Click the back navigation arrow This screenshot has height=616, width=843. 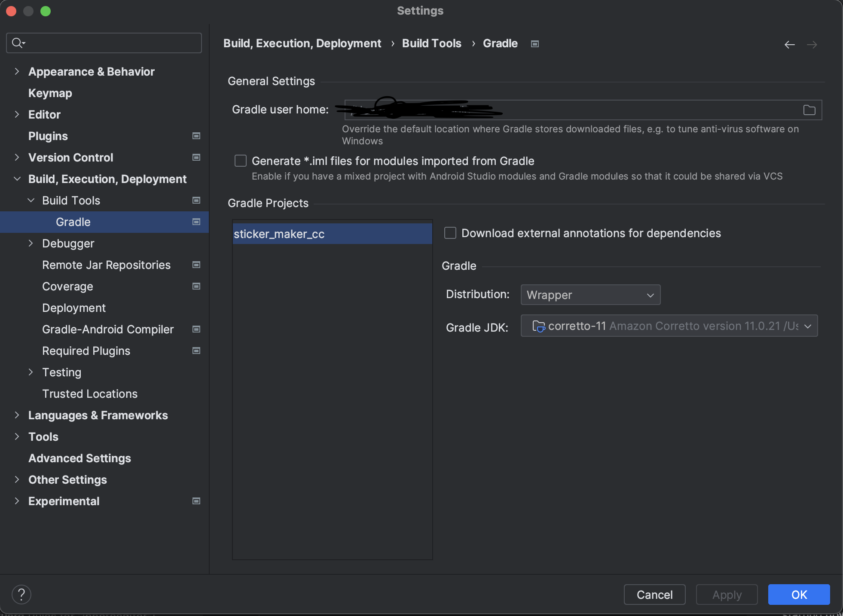pos(789,45)
